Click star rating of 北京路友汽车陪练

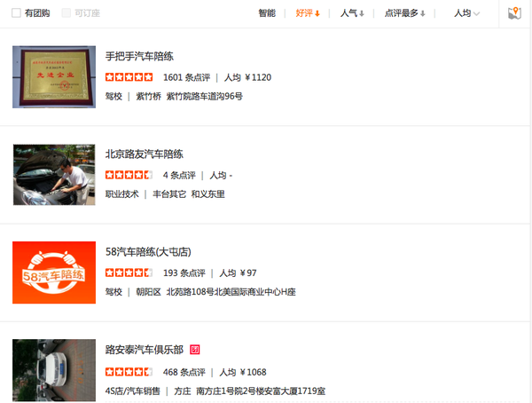tap(129, 175)
